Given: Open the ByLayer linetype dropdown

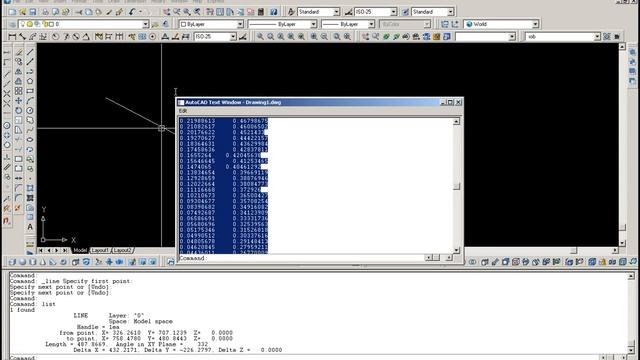Looking at the screenshot, I should (313, 24).
